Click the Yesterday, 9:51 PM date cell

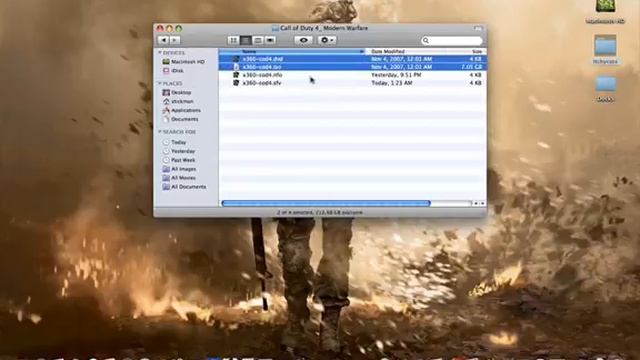396,75
